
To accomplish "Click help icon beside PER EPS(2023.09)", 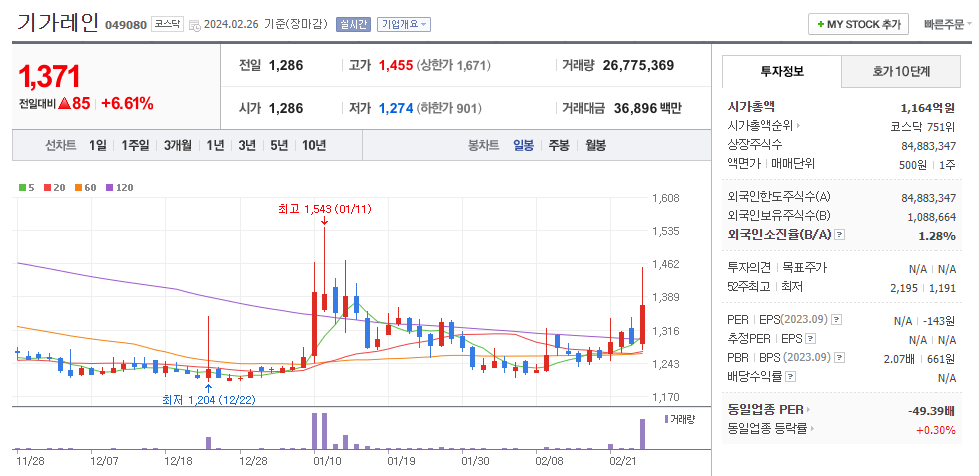I will (x=837, y=320).
